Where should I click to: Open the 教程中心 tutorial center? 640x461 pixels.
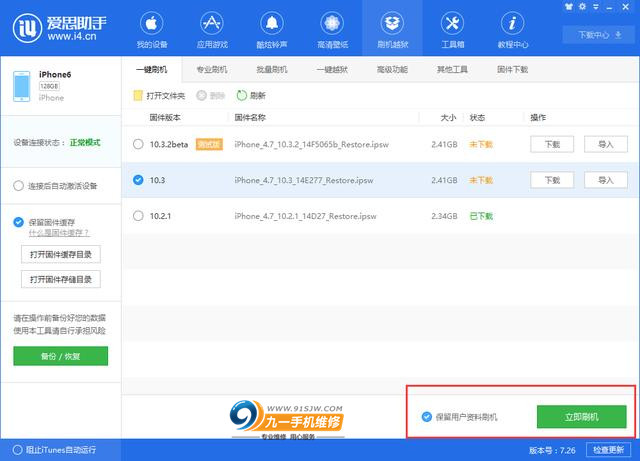[x=513, y=30]
